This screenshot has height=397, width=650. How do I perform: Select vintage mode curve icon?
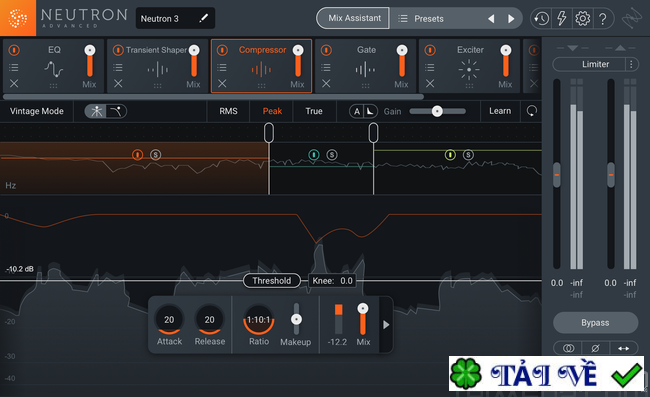[116, 111]
